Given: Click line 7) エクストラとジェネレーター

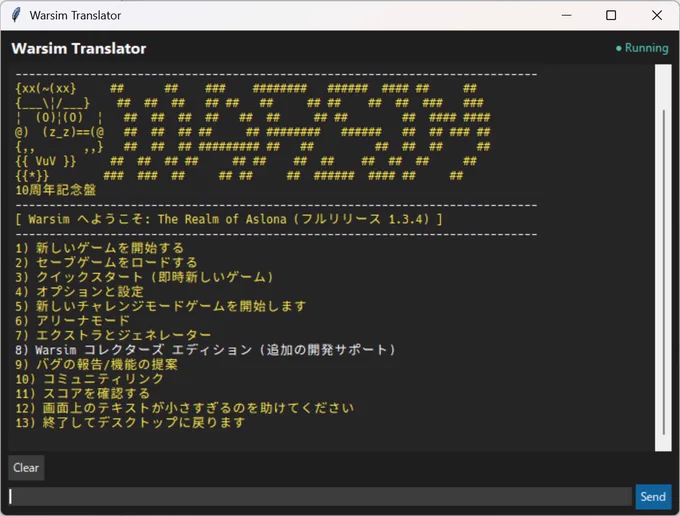Looking at the screenshot, I should pos(113,335).
